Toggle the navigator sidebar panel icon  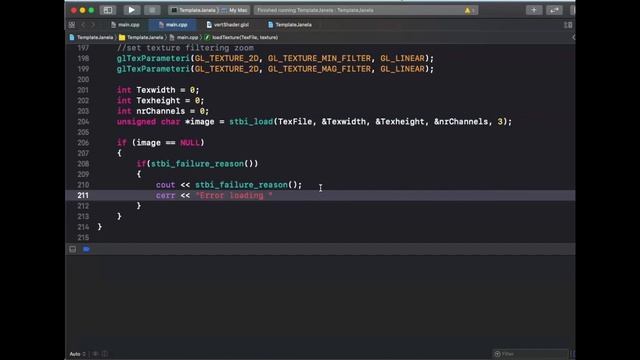coord(108,10)
